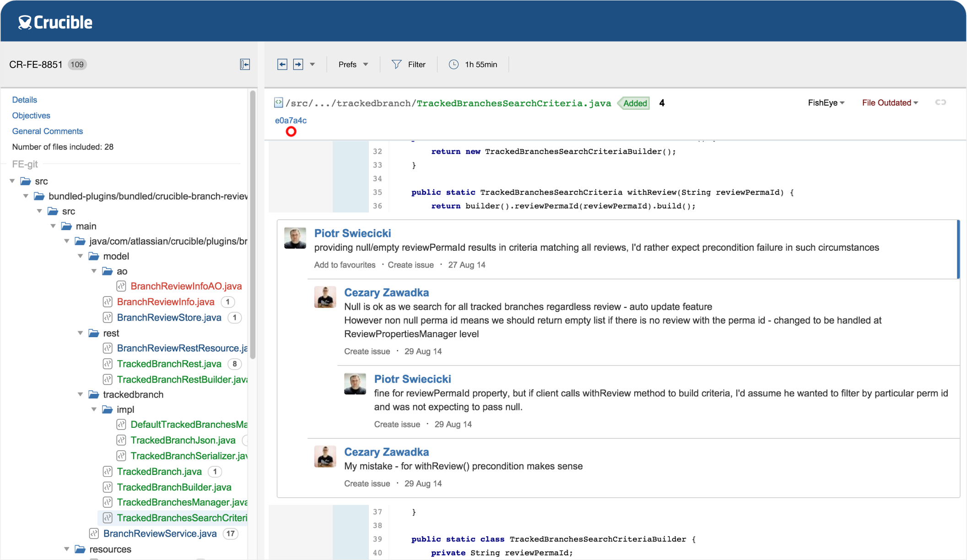The height and width of the screenshot is (560, 967).
Task: Click the Objectives tab in left panel
Action: coord(31,115)
